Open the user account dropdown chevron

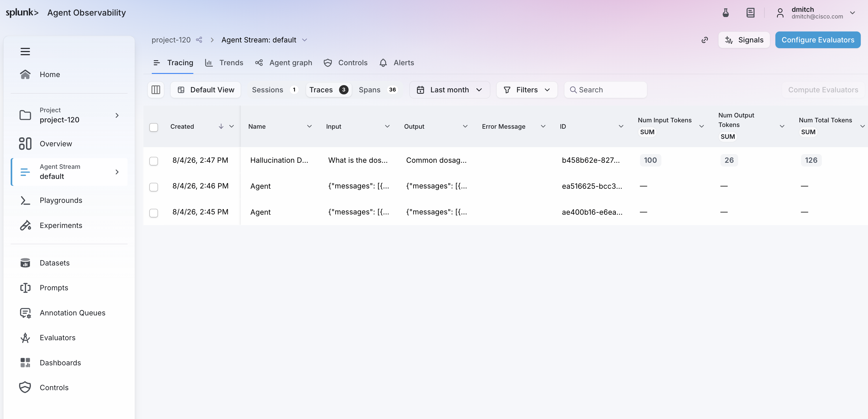coord(852,13)
